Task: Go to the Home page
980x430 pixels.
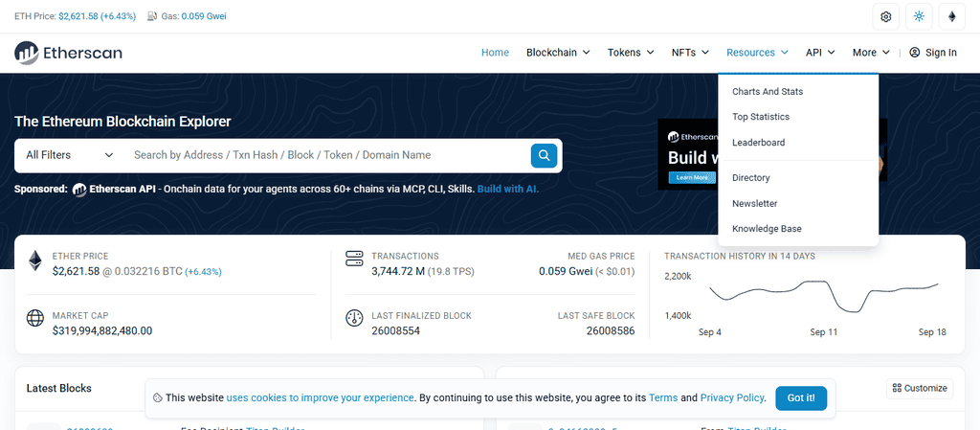Action: 495,53
